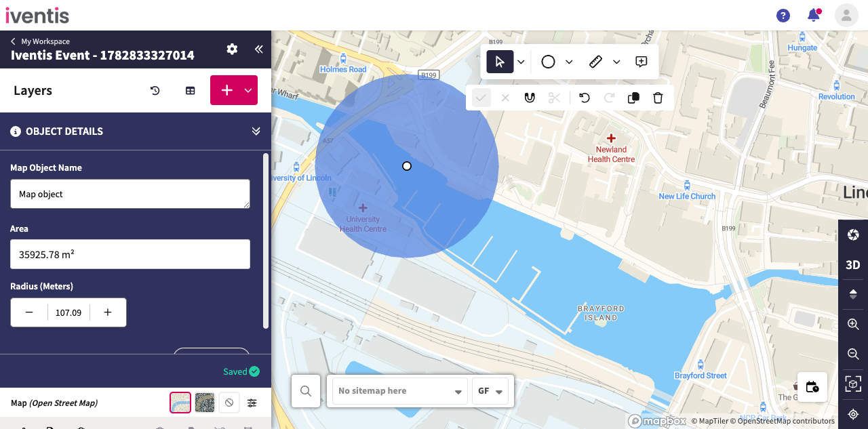The image size is (868, 429).
Task: Add a comment with speech-bubble icon
Action: [x=642, y=62]
